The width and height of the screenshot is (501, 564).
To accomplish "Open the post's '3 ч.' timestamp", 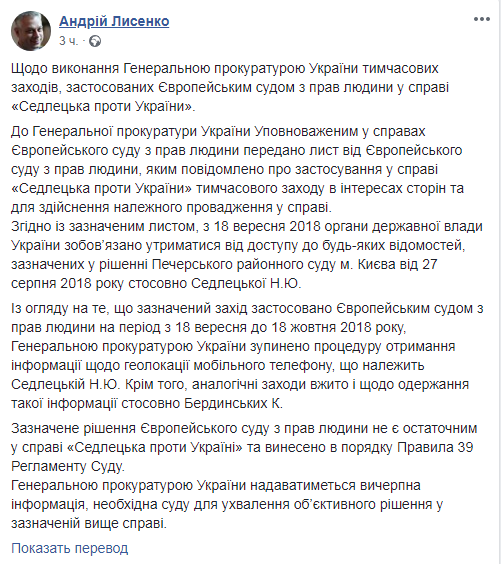I will pyautogui.click(x=68, y=41).
